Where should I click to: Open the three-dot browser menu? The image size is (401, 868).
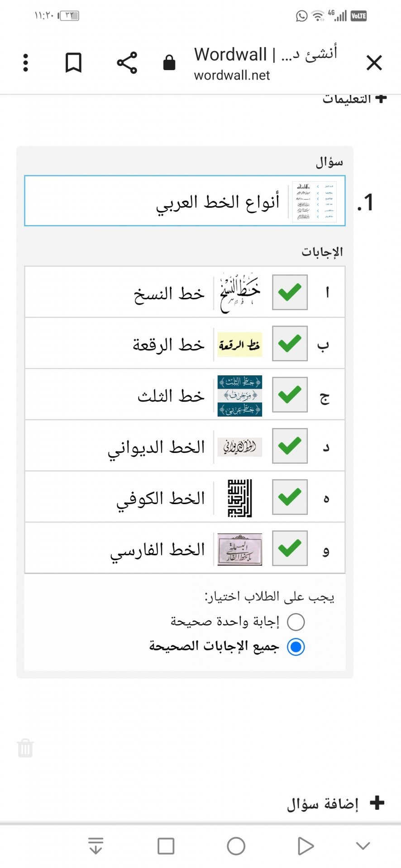pos(26,63)
